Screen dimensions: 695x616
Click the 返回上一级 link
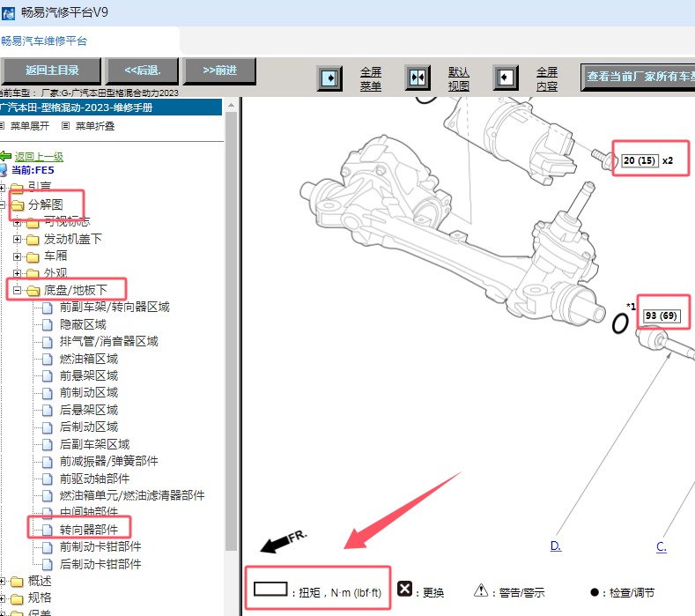click(39, 157)
